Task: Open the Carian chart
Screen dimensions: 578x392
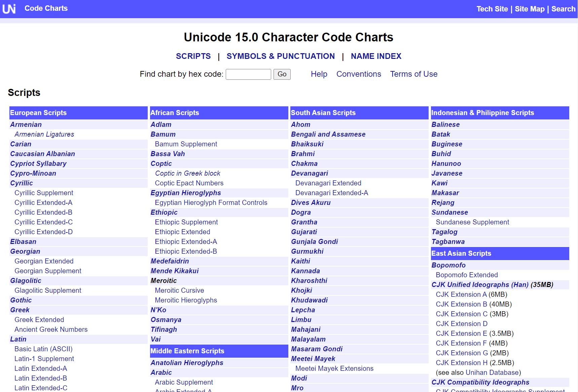Action: [21, 144]
